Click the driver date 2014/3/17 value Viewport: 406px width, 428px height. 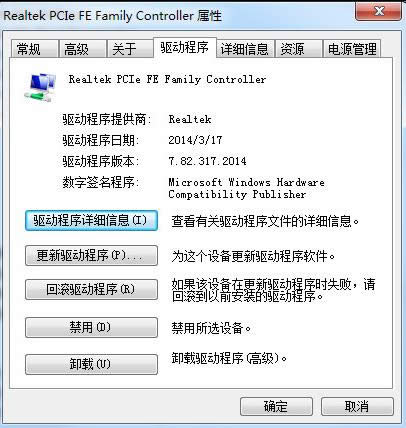coord(195,140)
